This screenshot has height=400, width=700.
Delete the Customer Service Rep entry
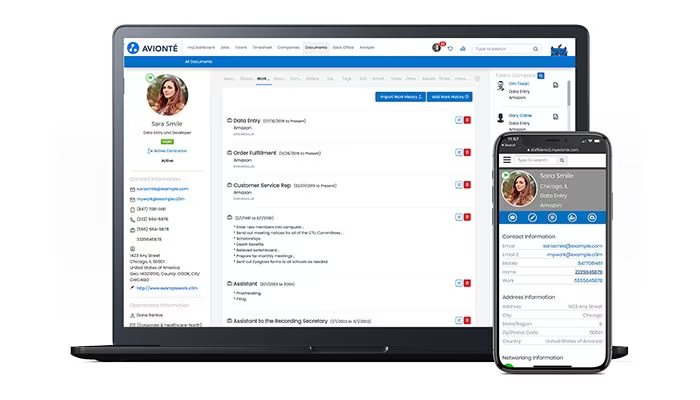[467, 185]
